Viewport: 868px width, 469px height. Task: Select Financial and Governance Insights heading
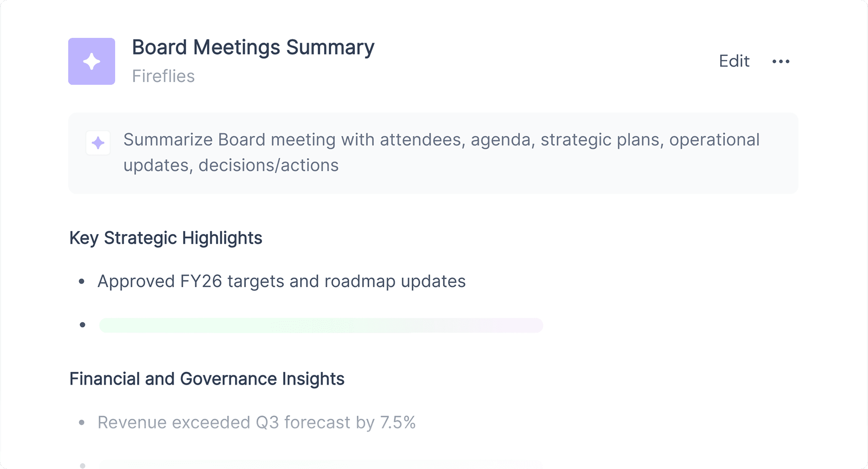coord(207,379)
